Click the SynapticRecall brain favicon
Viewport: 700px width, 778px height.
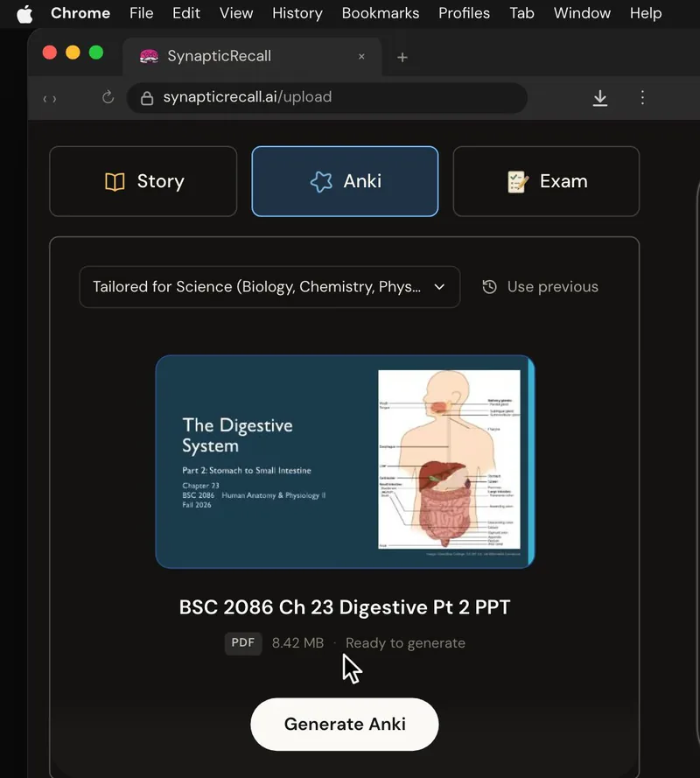coord(149,57)
